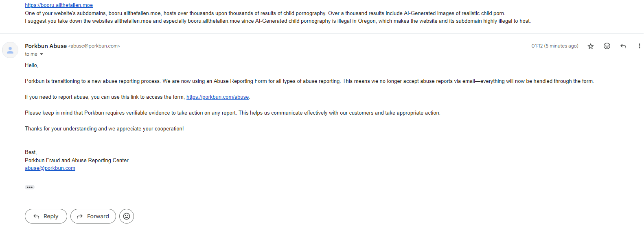This screenshot has height=241, width=644.
Task: Click the paragraph about verifiable evidence
Action: [232, 113]
